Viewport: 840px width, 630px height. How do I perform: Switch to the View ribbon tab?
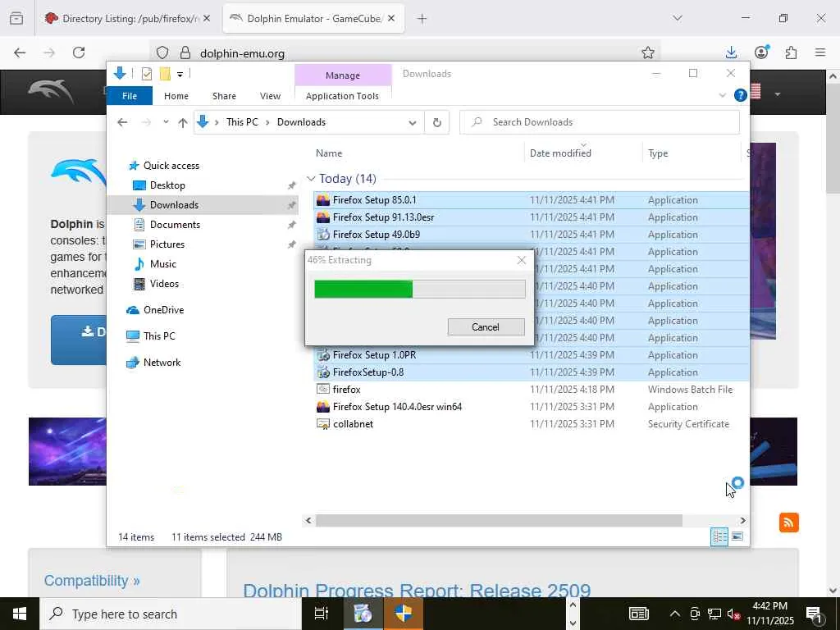coord(270,96)
